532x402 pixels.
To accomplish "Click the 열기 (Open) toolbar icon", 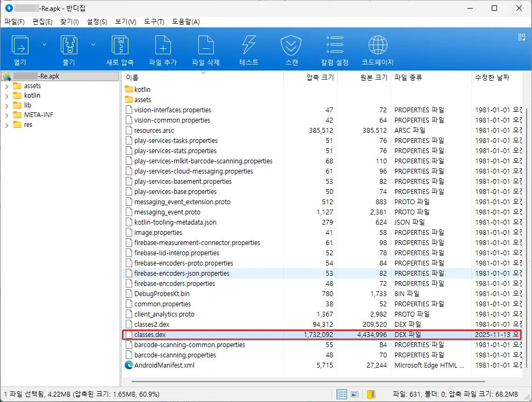I will pyautogui.click(x=20, y=45).
